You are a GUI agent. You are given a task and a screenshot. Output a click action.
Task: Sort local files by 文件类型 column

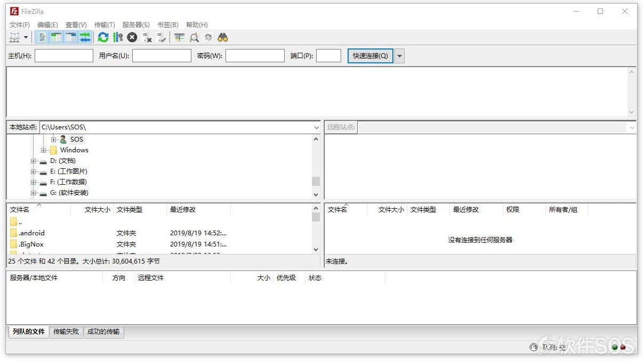140,210
